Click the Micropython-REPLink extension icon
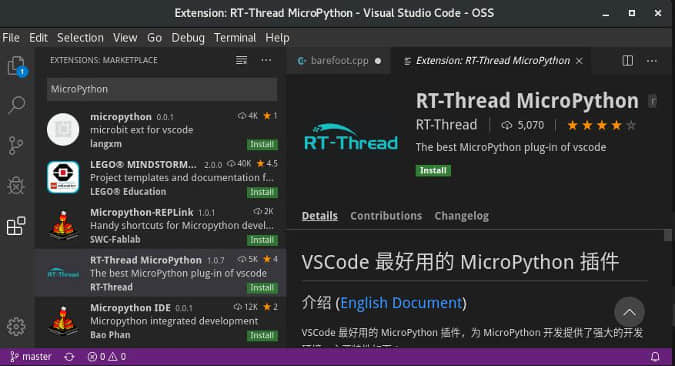The height and width of the screenshot is (366, 675). coord(63,225)
